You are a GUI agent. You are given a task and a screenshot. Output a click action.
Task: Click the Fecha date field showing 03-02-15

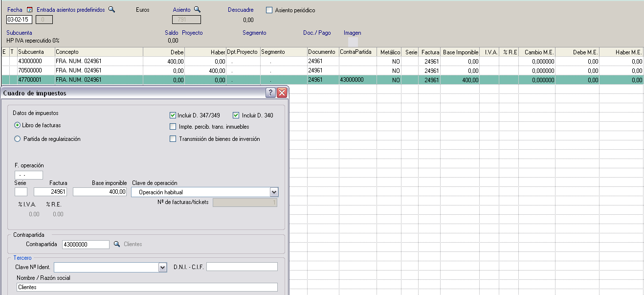[19, 20]
